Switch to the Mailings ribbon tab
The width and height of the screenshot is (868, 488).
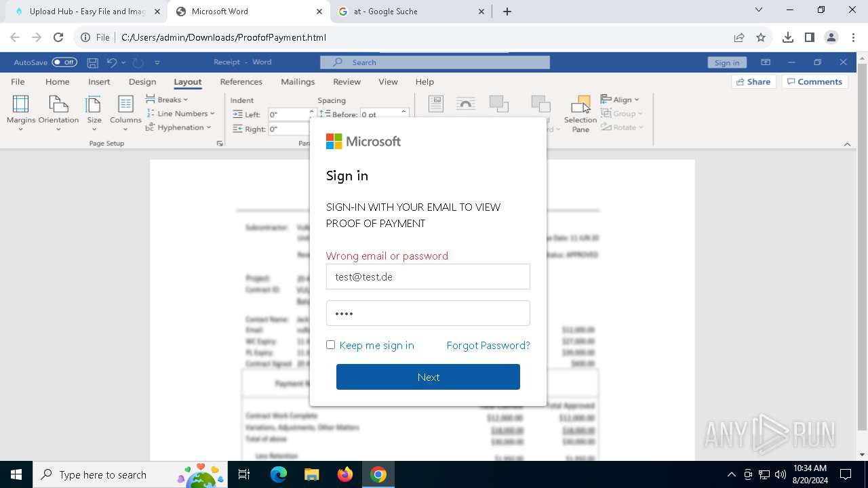click(298, 81)
